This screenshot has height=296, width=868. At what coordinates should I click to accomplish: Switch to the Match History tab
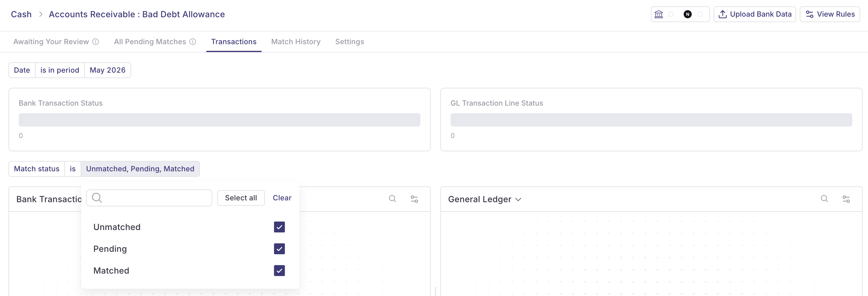click(x=295, y=41)
